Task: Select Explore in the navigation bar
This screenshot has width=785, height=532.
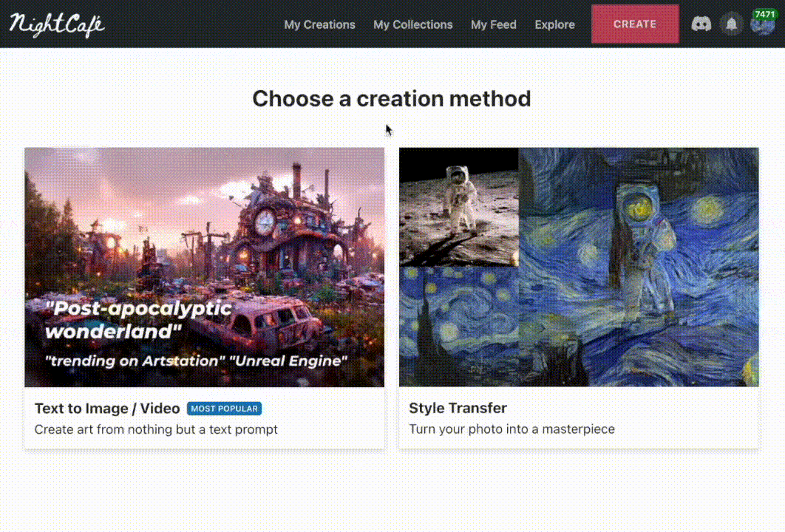Action: 554,24
